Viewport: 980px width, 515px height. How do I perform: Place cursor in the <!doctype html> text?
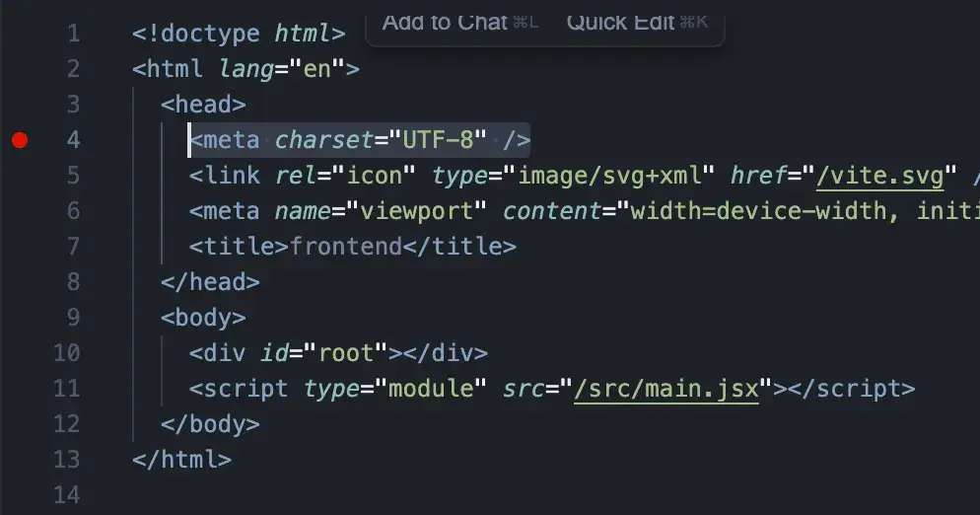click(x=239, y=34)
